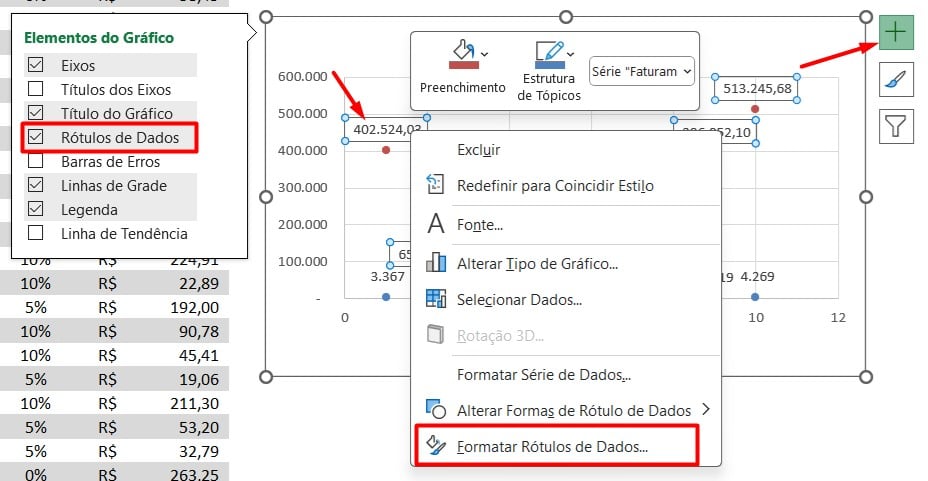Select the 402.524,03 data label

click(386, 129)
